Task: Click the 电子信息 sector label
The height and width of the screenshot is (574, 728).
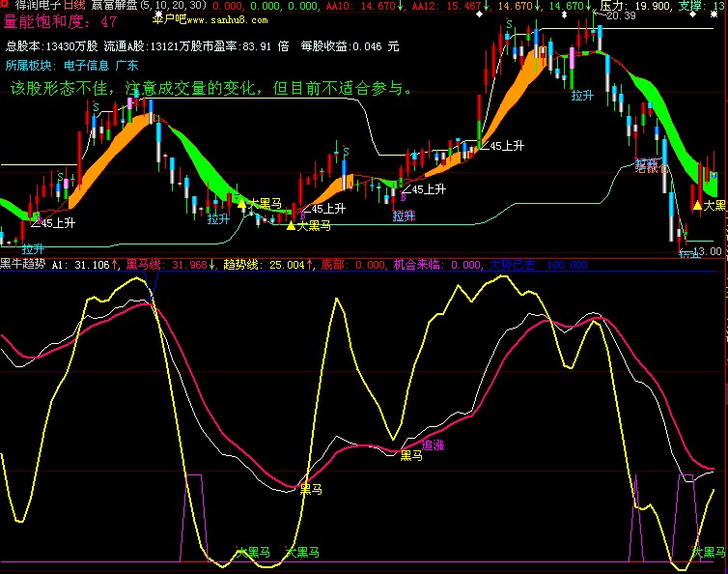Action: click(x=86, y=65)
